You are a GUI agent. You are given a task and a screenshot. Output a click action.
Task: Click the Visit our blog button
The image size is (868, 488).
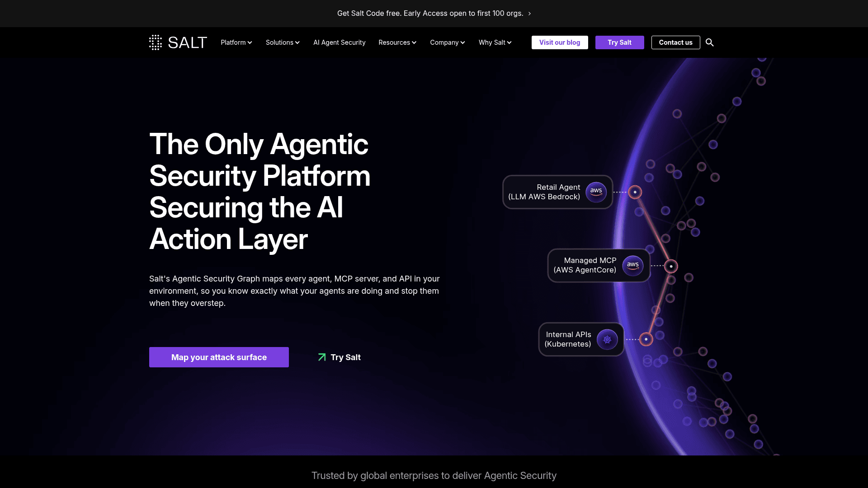pos(560,42)
